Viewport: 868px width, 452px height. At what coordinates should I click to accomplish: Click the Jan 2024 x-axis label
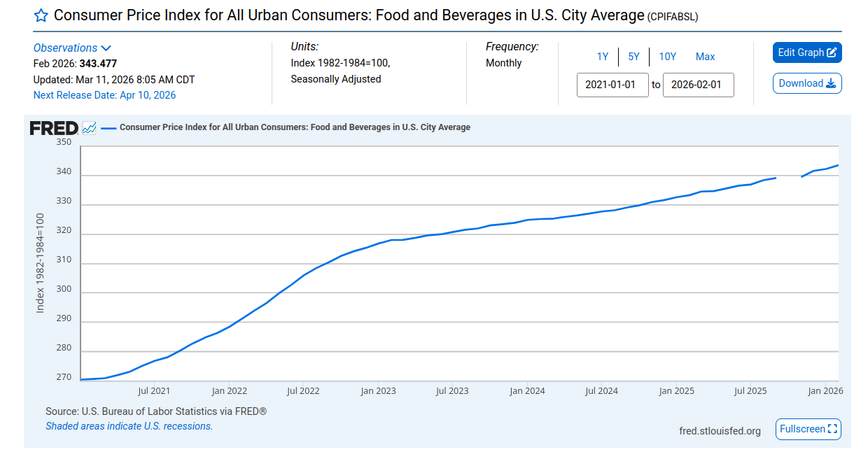pyautogui.click(x=527, y=391)
